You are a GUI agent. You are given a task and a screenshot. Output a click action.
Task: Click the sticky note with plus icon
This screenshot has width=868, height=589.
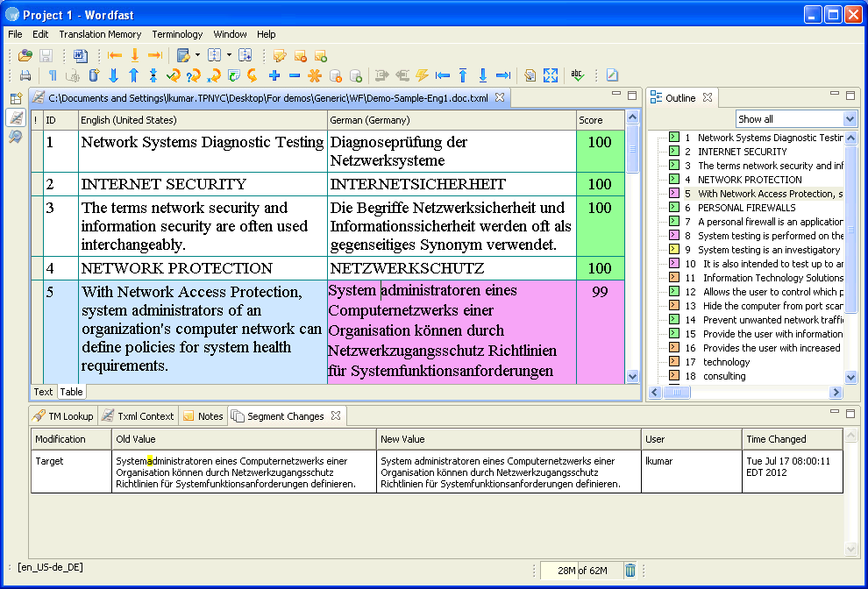(321, 55)
